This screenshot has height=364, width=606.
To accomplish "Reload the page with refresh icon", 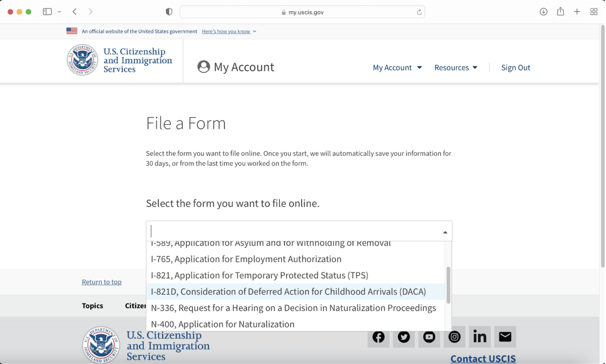I will [419, 12].
